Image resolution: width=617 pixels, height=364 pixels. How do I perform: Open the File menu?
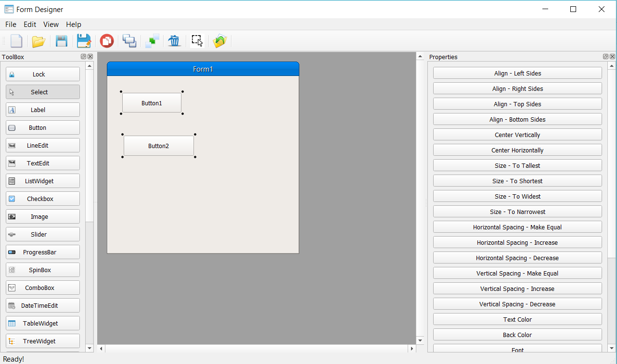pyautogui.click(x=10, y=24)
